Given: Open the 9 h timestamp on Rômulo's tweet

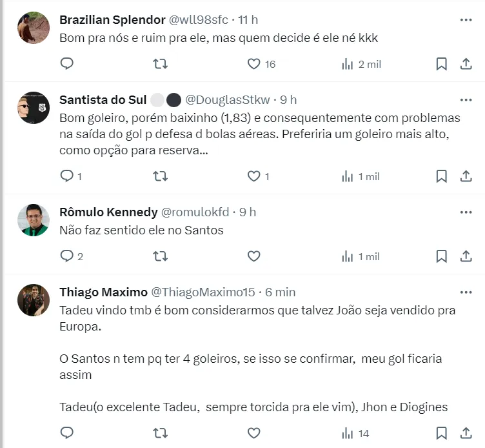Looking at the screenshot, I should click(x=248, y=212).
